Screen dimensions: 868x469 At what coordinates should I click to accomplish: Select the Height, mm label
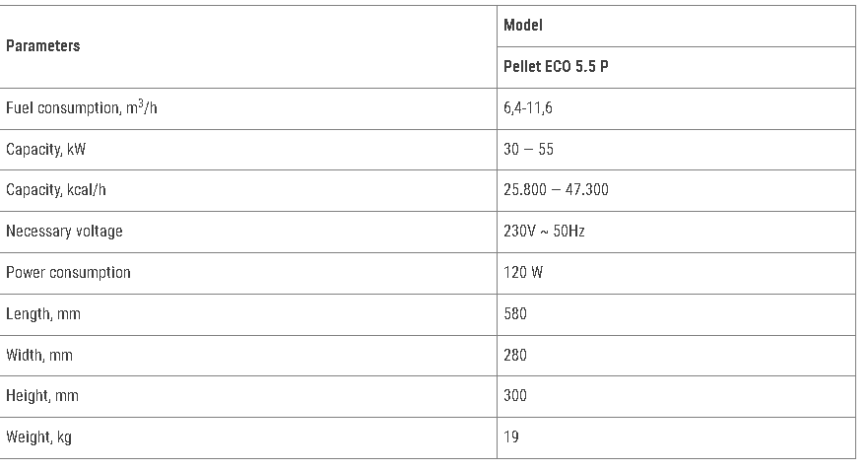(x=42, y=396)
